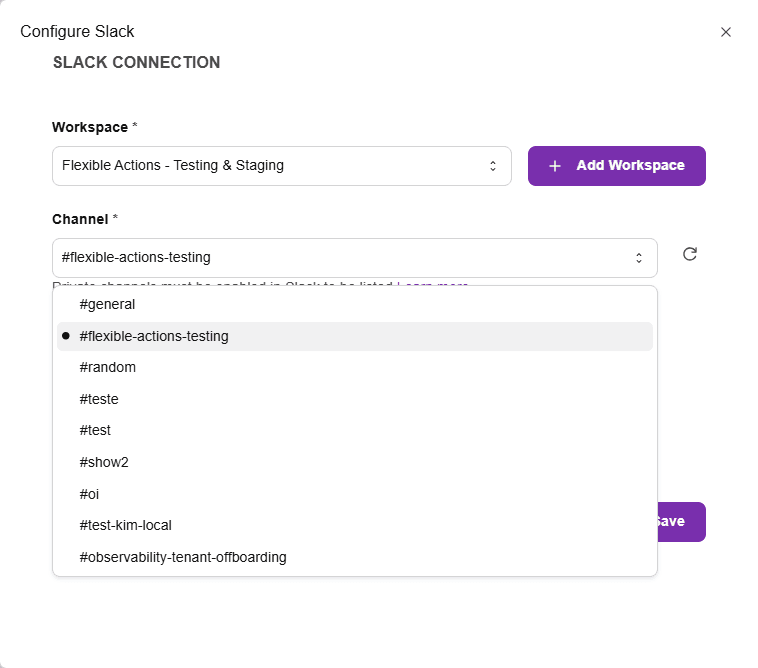Pick the #test-kim-local channel
This screenshot has width=758, height=668.
click(x=354, y=525)
